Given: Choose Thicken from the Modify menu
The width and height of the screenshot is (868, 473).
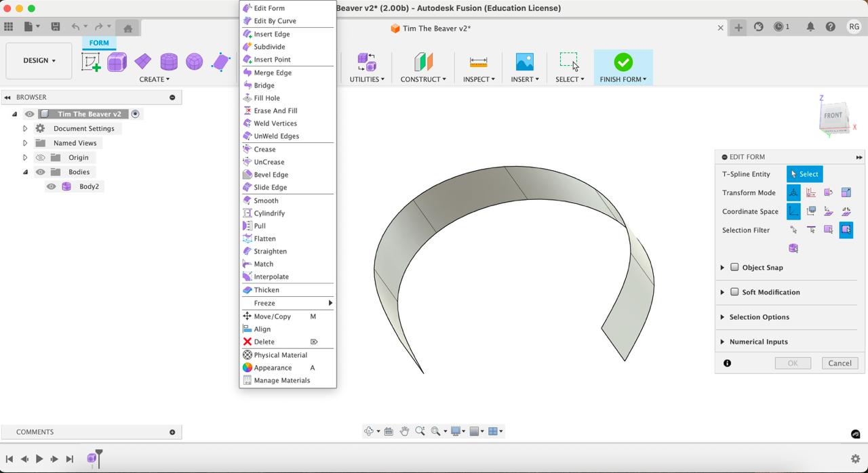Looking at the screenshot, I should pos(266,290).
